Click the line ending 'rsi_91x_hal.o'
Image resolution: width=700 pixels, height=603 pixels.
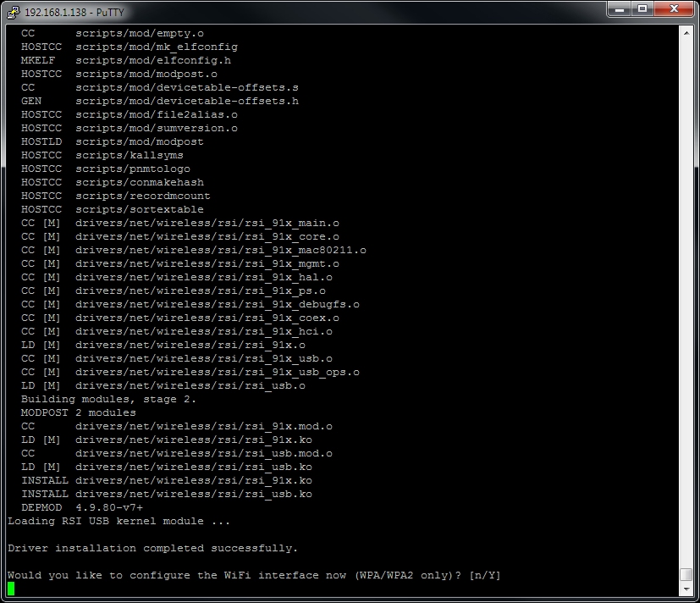(x=177, y=278)
